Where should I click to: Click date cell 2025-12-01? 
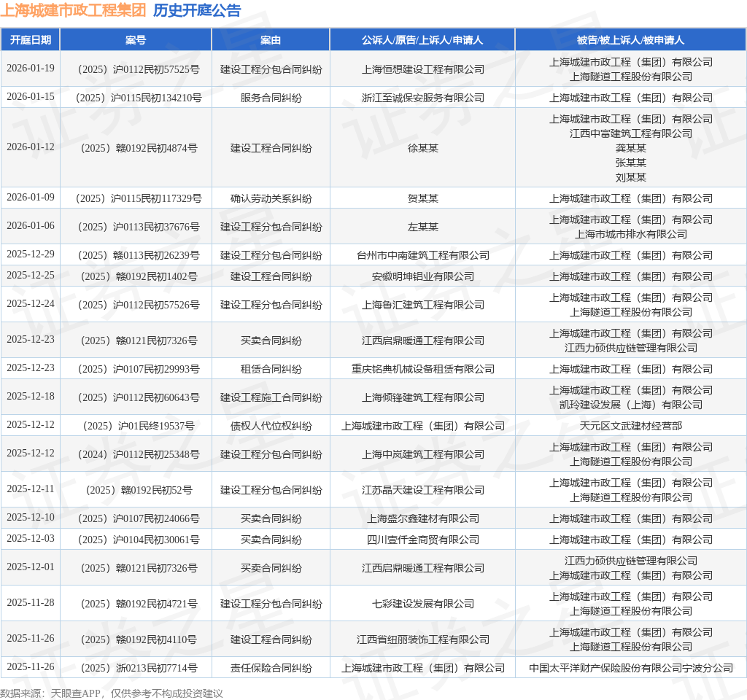pyautogui.click(x=31, y=567)
